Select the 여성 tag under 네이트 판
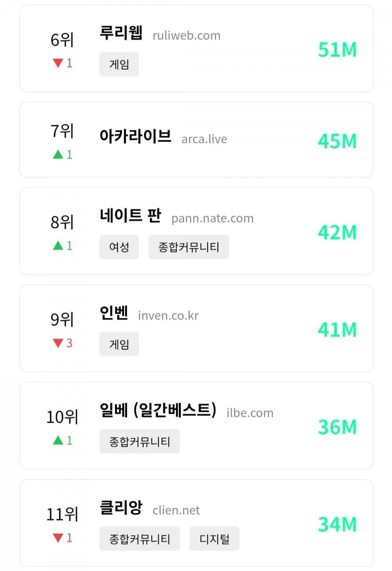392x571 pixels. [x=119, y=247]
